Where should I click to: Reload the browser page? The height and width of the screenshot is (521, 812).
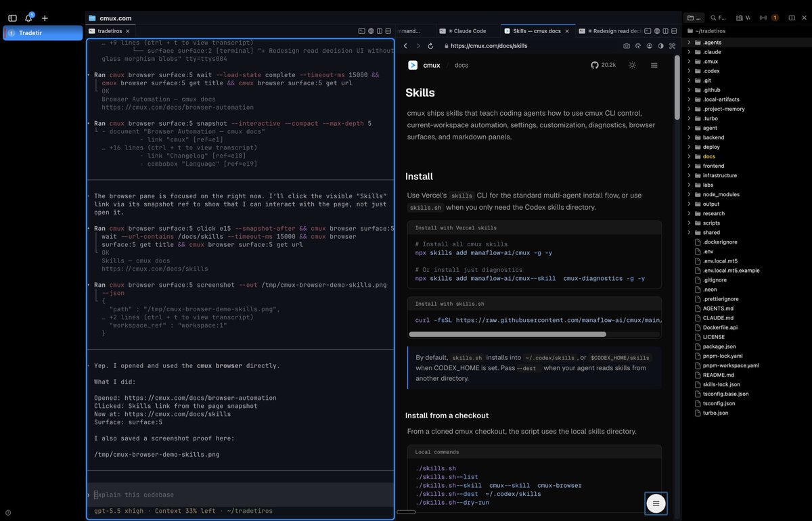tap(432, 46)
